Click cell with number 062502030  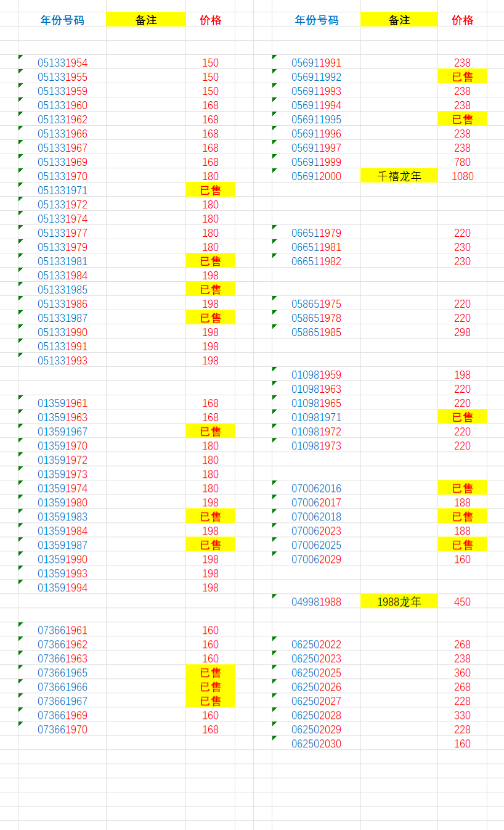[x=316, y=744]
